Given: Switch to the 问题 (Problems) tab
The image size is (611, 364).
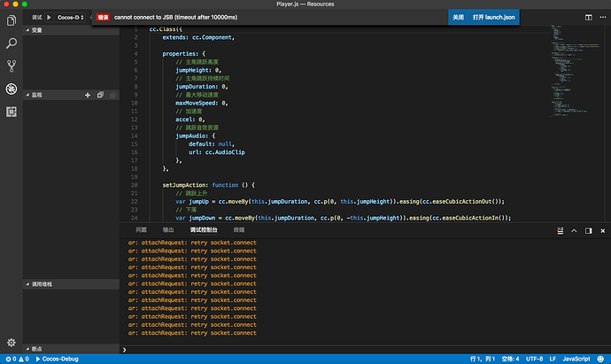Looking at the screenshot, I should pyautogui.click(x=142, y=229).
